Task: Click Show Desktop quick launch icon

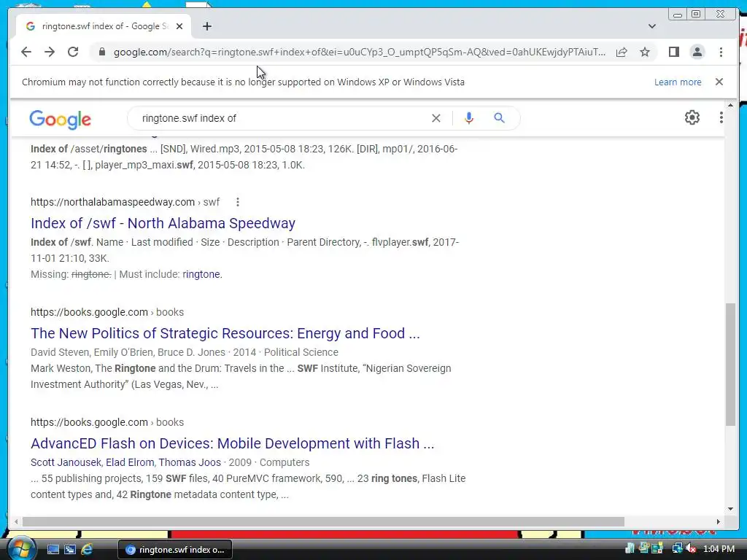Action: point(53,550)
